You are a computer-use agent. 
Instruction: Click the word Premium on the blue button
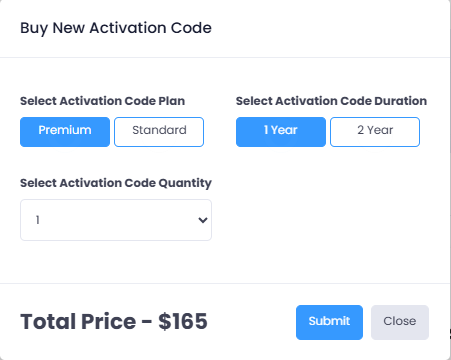(x=65, y=130)
